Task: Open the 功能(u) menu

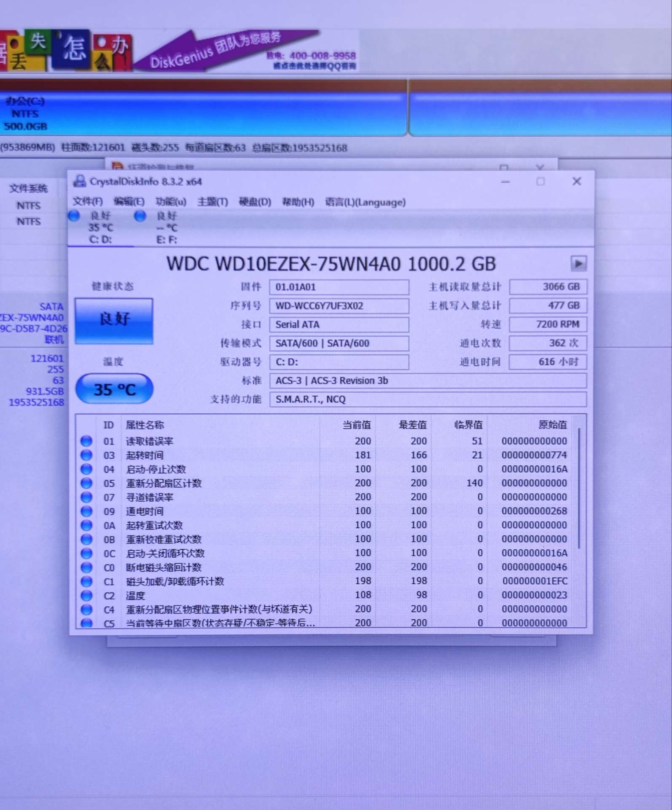Action: pyautogui.click(x=171, y=202)
